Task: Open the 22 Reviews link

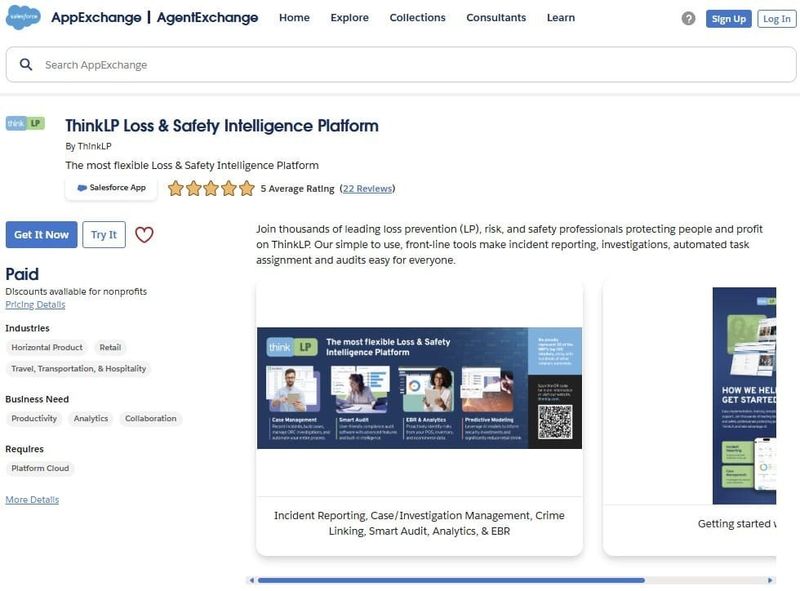Action: (x=367, y=188)
